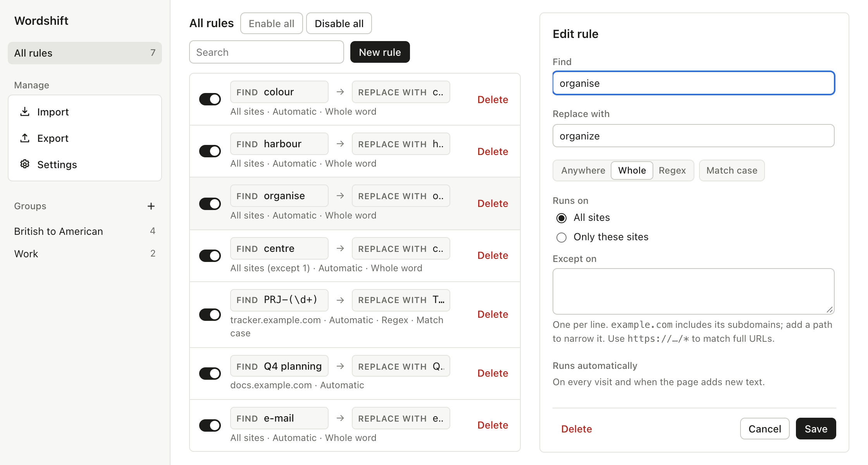Toggle the centre rule switch
The height and width of the screenshot is (465, 868).
click(210, 256)
